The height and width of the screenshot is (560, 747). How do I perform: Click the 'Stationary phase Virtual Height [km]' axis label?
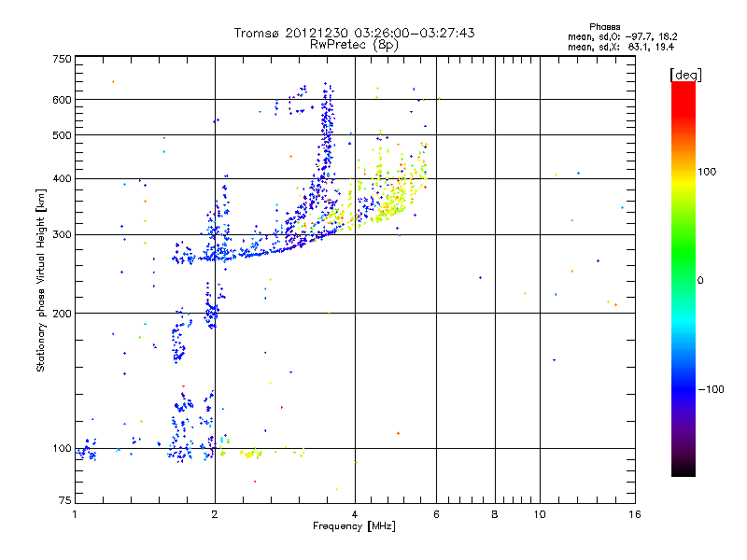41,280
